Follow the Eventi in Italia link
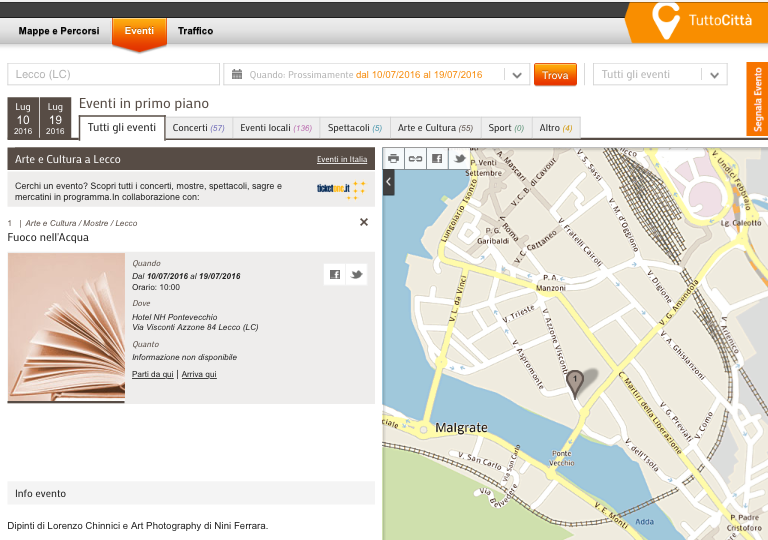768x540 pixels. [341, 159]
